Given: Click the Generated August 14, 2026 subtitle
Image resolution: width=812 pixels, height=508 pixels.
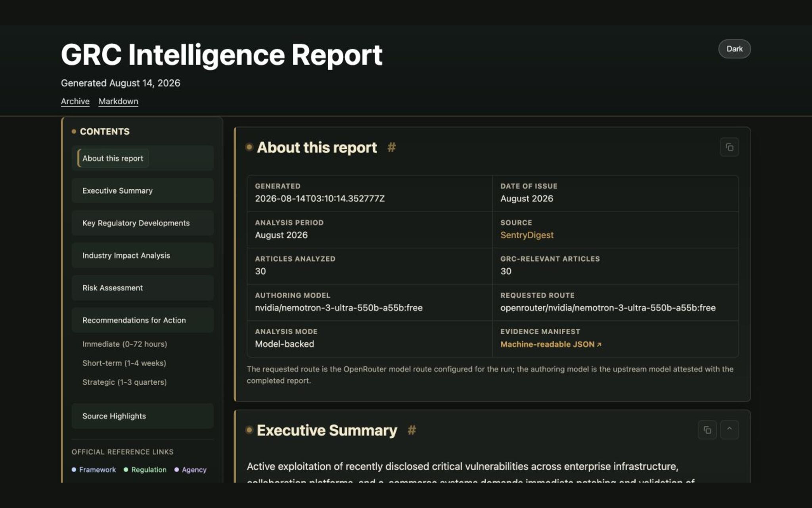Looking at the screenshot, I should pos(121,83).
